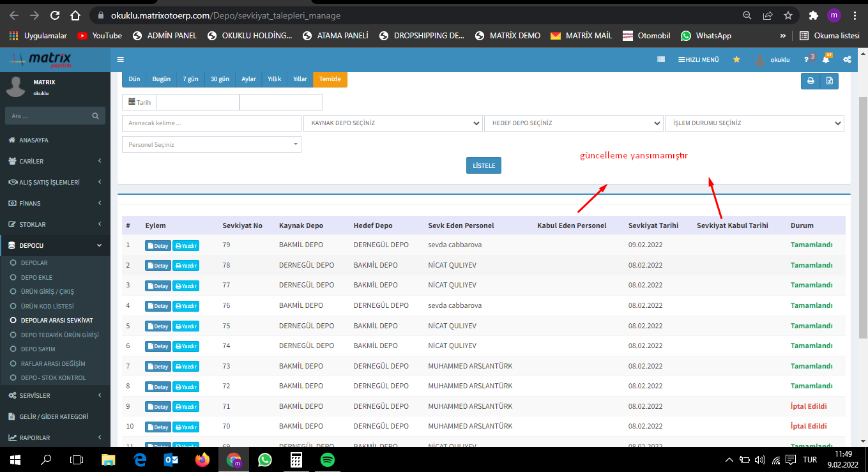Open the İŞLEM DURUMU SEÇİNİZ dropdown

pyautogui.click(x=754, y=123)
